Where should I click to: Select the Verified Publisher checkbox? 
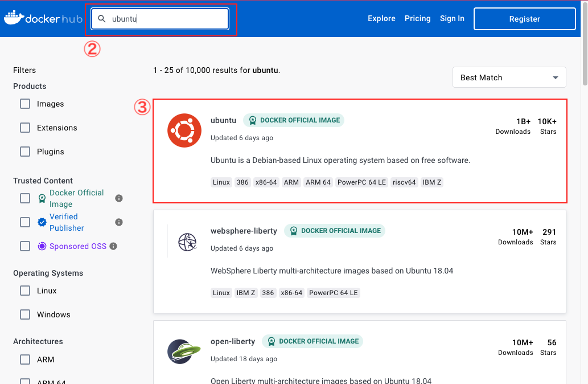[x=25, y=222]
